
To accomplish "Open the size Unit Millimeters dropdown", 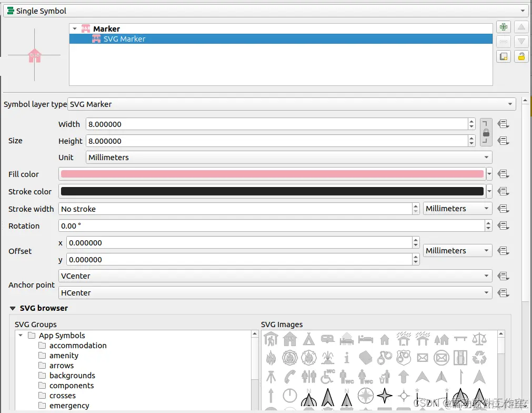I will pos(289,158).
